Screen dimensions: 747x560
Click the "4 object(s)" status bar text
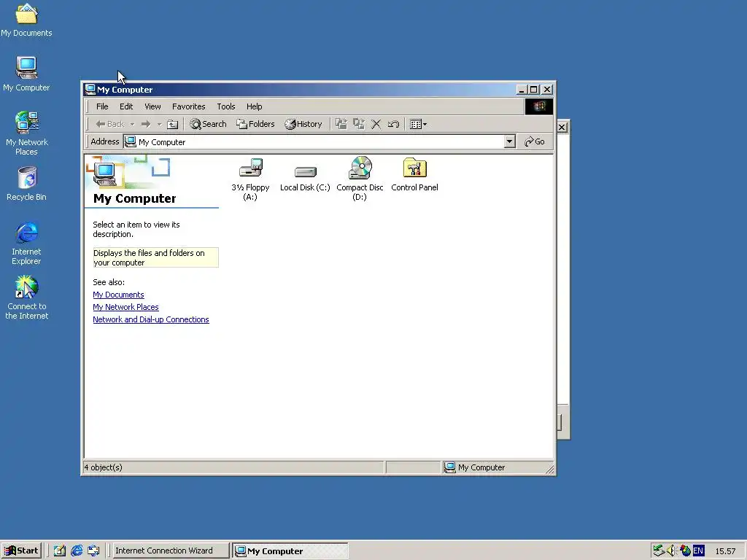[x=104, y=467]
